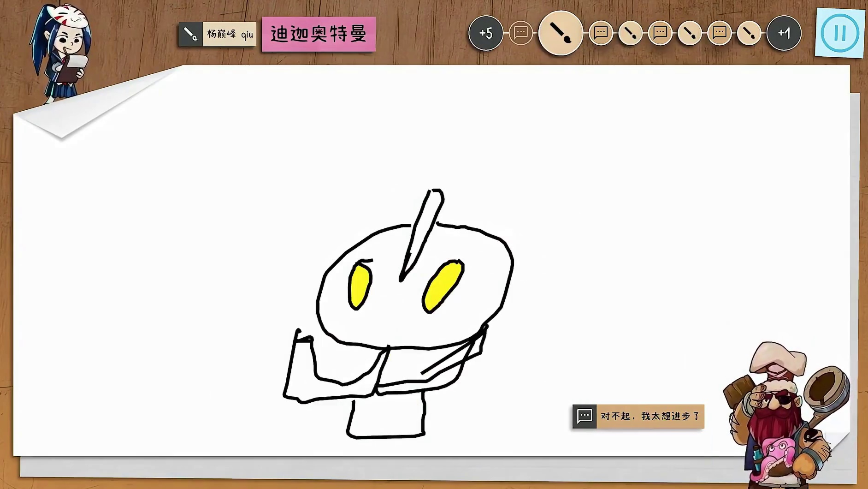Pause playback with the blue pause button
Viewport: 868px width, 489px height.
pyautogui.click(x=840, y=33)
